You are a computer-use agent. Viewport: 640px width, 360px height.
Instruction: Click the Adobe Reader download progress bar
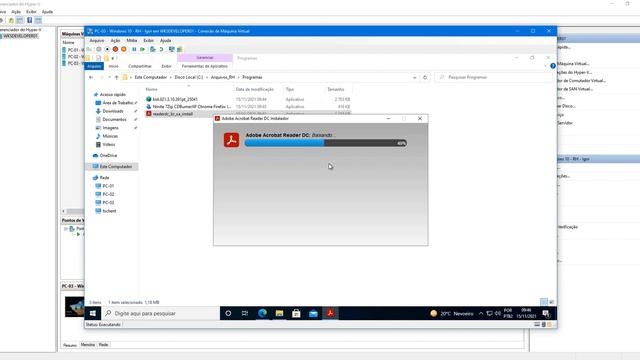point(326,143)
